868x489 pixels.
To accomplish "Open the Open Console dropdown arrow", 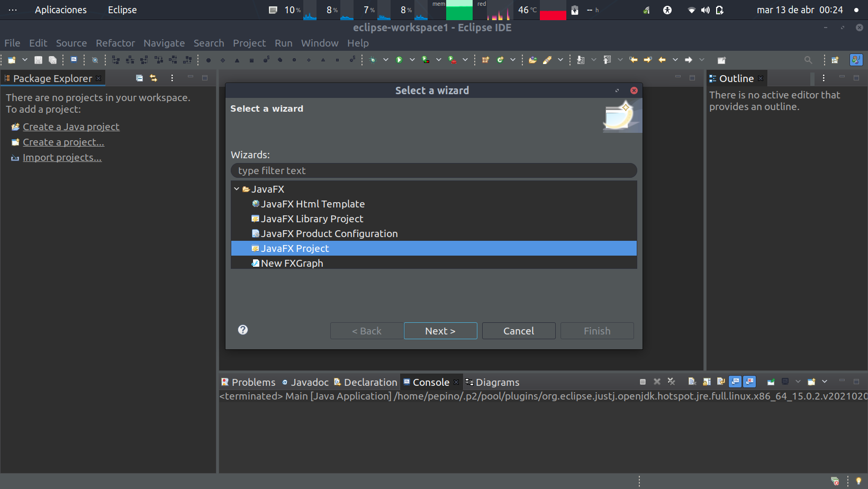I will (x=825, y=382).
